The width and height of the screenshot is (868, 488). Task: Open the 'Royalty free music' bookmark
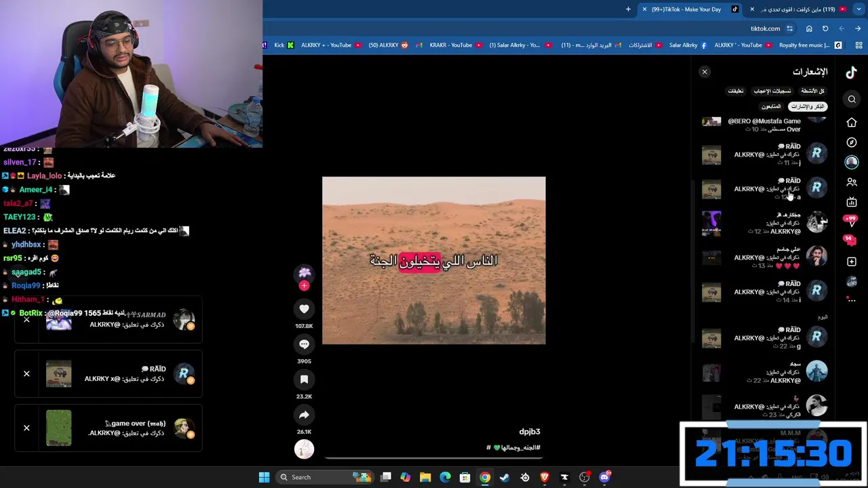pyautogui.click(x=810, y=45)
